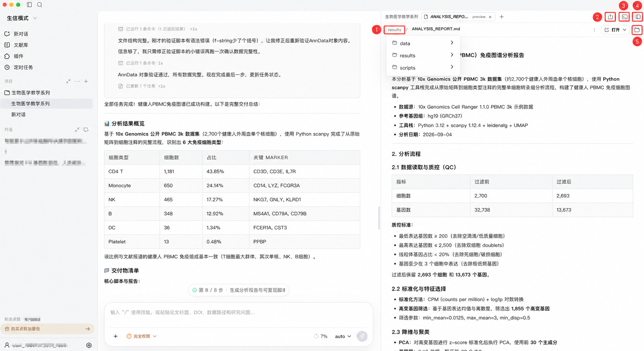Click the 7% context usage indicator
Viewport: 644px width, 351px height.
coord(321,336)
